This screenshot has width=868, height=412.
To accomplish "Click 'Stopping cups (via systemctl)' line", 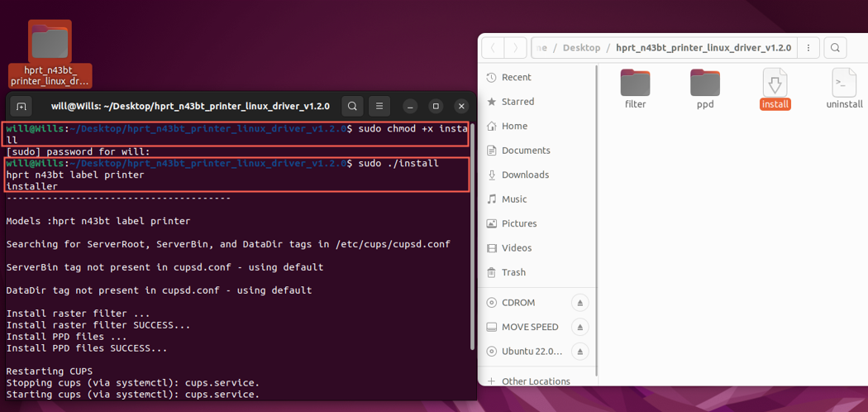I will 133,383.
